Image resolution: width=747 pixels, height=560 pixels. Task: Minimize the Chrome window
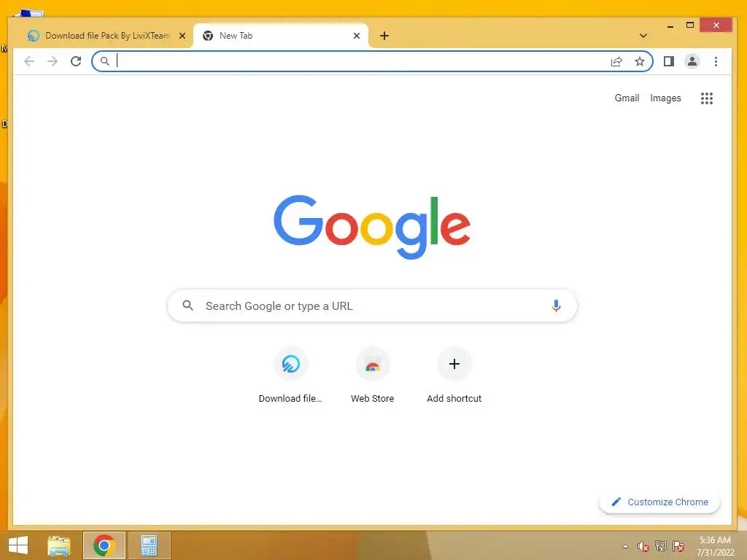point(670,26)
